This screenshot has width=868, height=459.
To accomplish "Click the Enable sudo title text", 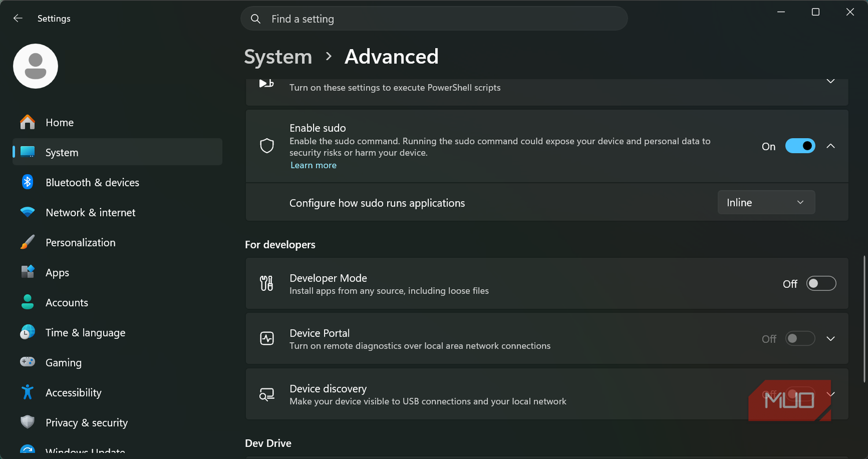I will 318,128.
